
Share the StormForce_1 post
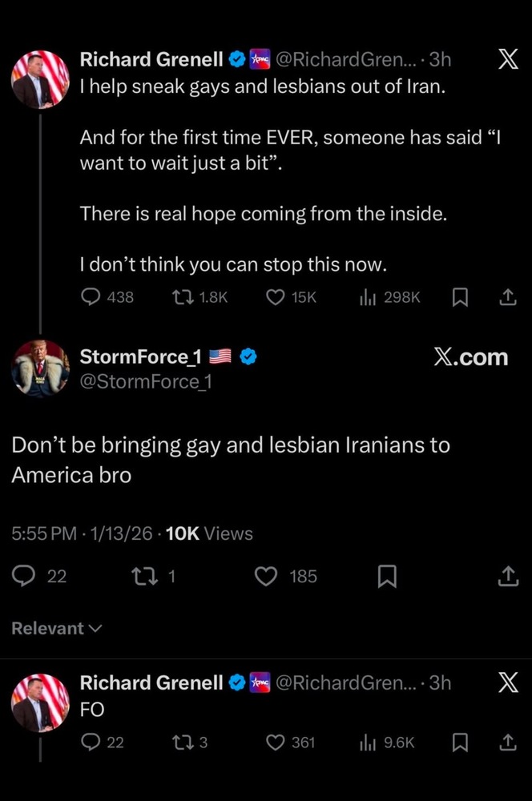click(508, 576)
